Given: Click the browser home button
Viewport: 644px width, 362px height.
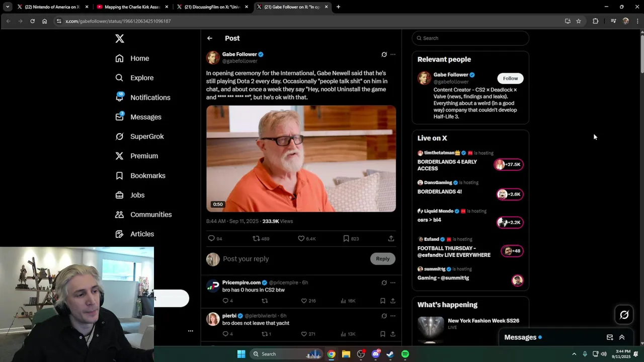Looking at the screenshot, I should (44, 21).
